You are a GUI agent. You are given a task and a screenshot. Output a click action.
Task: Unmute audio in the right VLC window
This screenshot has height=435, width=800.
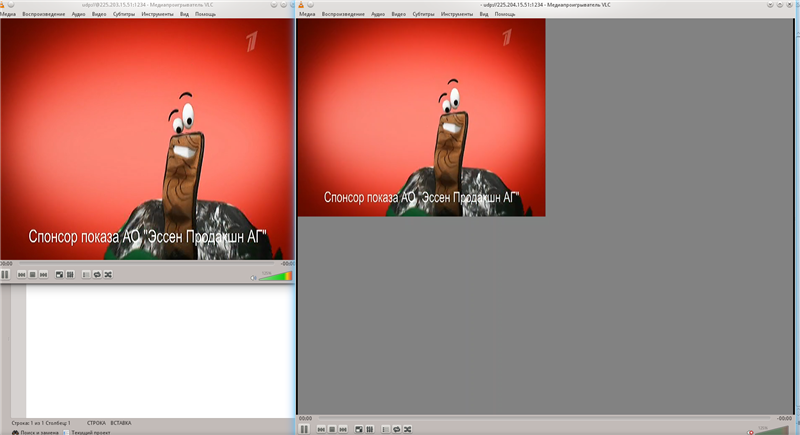(x=750, y=432)
